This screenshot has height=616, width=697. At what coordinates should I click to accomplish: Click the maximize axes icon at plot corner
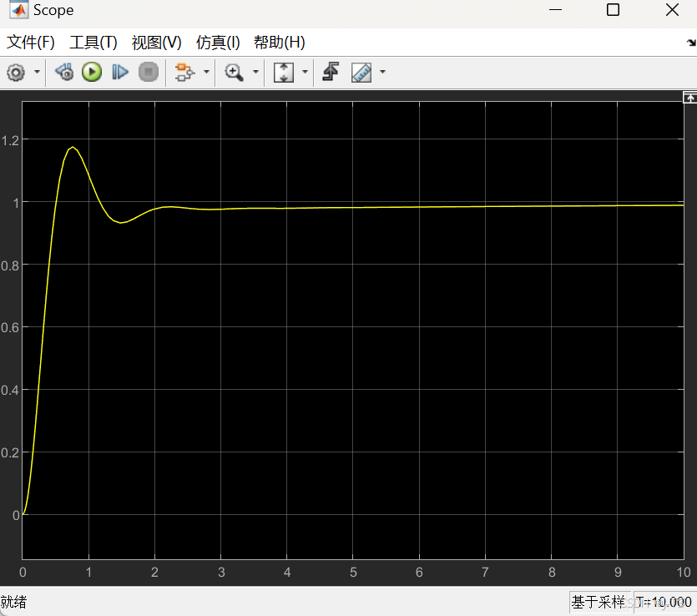(689, 98)
